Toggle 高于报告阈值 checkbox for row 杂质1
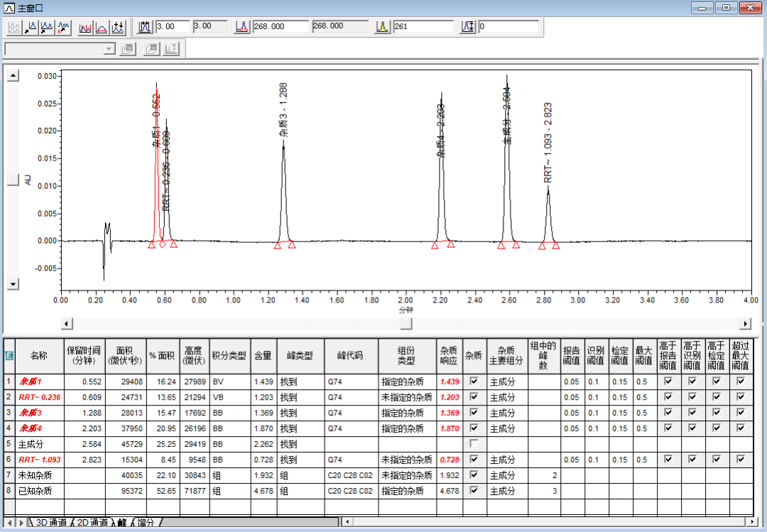 pos(668,381)
